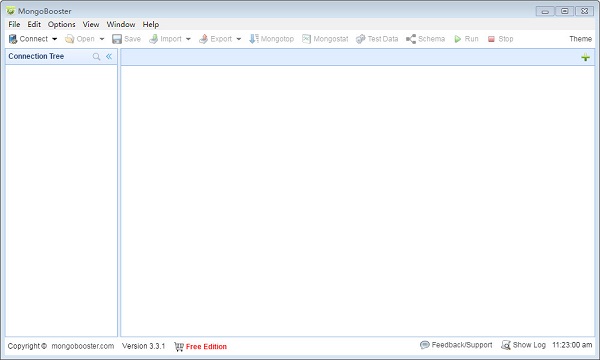This screenshot has width=600, height=360.
Task: Expand the Open dropdown arrow
Action: click(x=102, y=39)
